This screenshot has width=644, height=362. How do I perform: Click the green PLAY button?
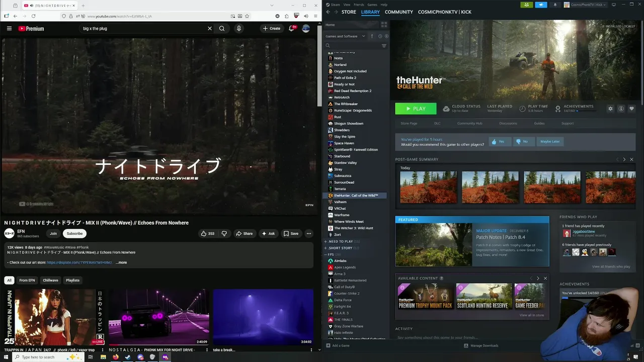[416, 109]
